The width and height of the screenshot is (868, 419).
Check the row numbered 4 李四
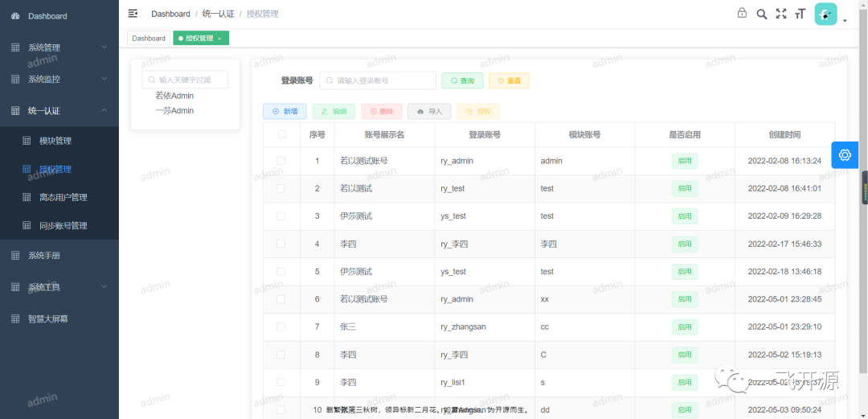coord(280,244)
